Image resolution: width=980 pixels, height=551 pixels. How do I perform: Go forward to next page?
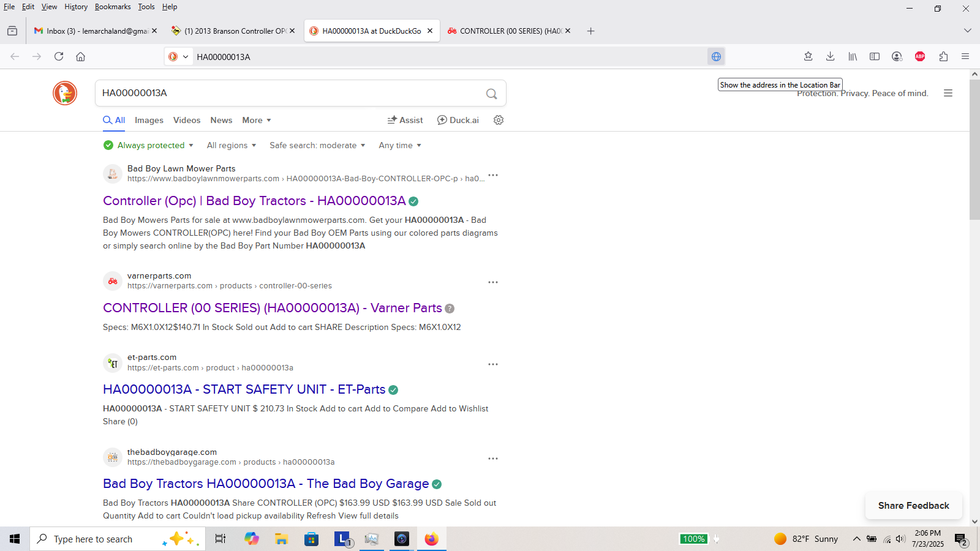click(37, 56)
